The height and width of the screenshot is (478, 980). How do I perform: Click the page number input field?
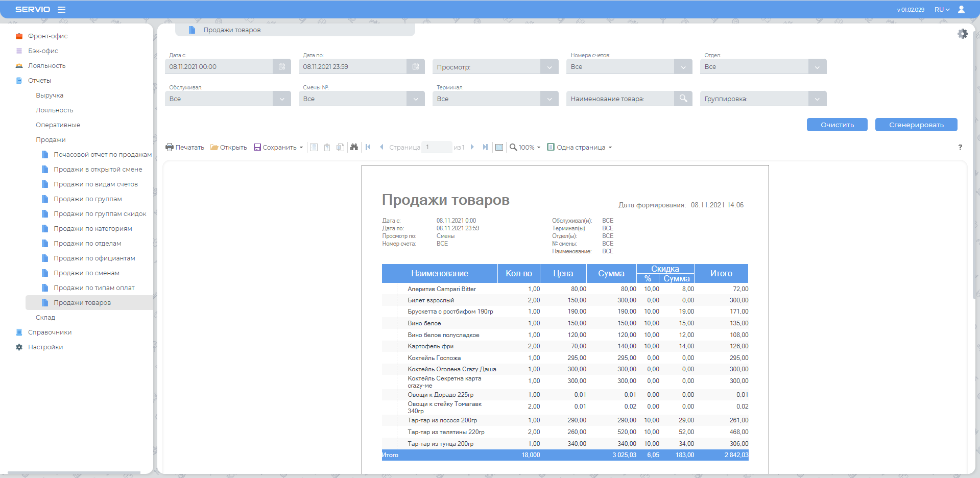coord(437,147)
